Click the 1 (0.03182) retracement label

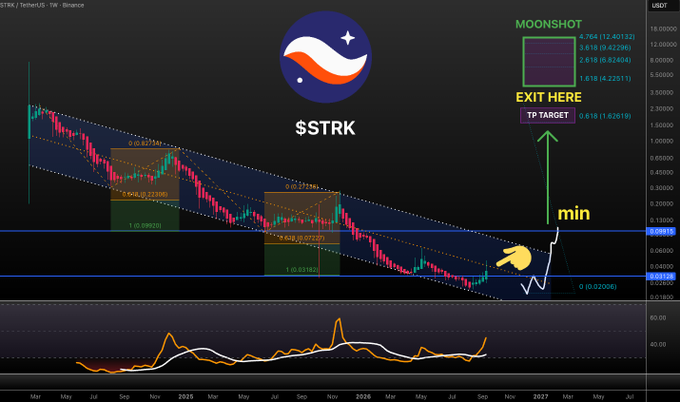302,270
